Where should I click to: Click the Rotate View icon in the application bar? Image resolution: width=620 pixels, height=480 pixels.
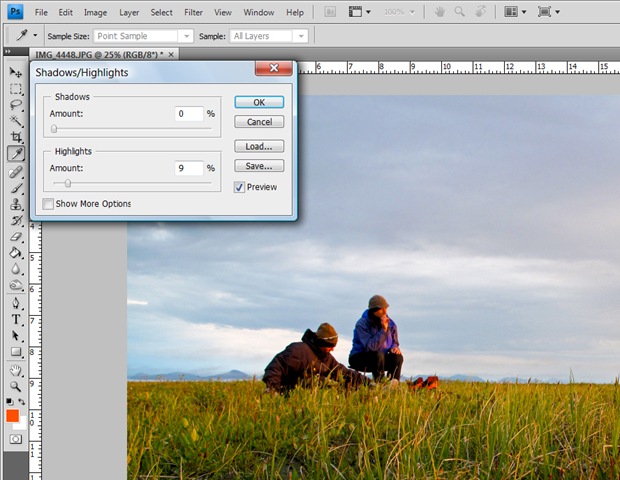(x=480, y=12)
